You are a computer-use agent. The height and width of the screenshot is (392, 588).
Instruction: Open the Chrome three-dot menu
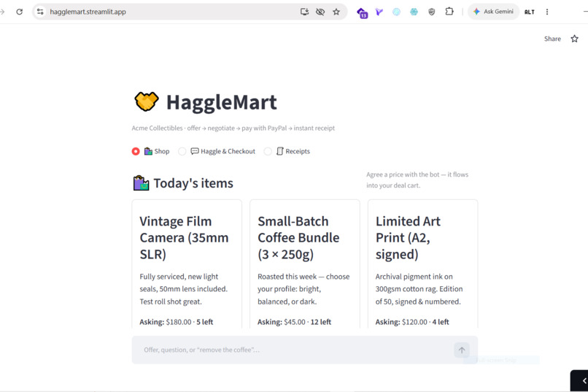click(547, 12)
